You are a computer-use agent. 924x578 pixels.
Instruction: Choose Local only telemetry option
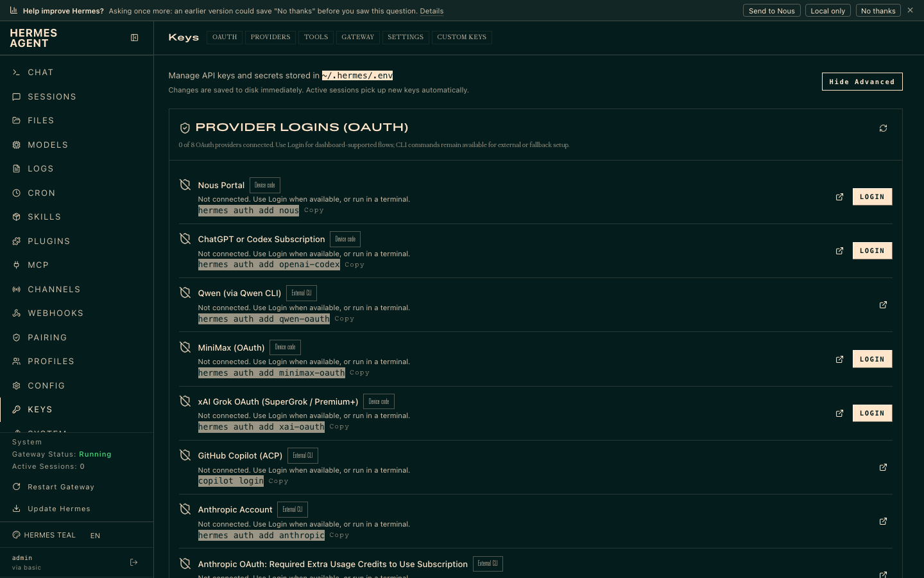pos(828,11)
